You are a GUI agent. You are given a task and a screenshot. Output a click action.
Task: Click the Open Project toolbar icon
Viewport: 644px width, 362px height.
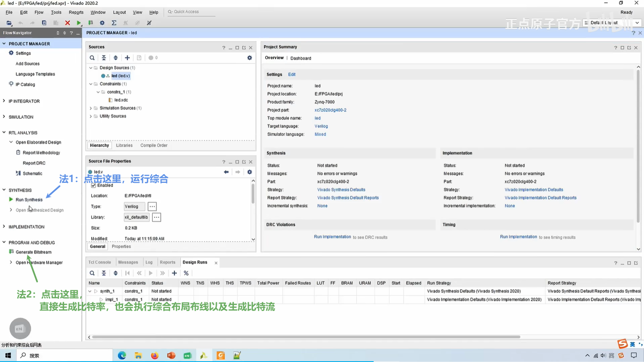tap(9, 23)
